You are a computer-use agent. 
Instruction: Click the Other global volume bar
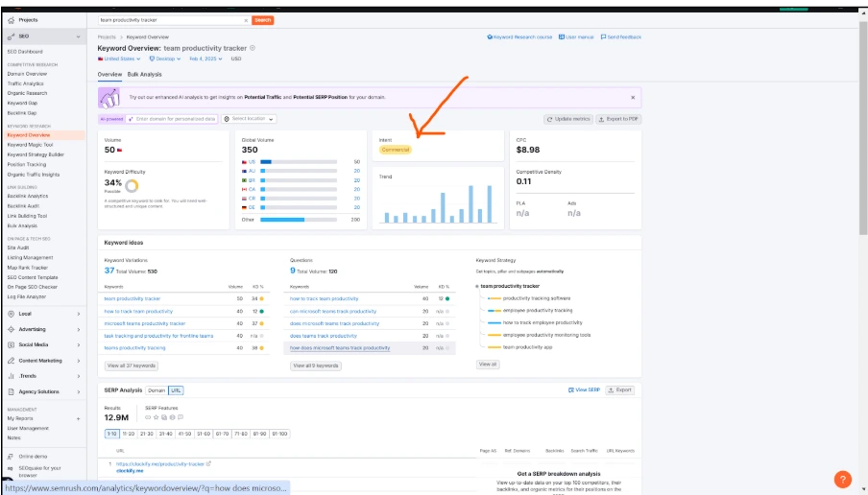coord(299,220)
